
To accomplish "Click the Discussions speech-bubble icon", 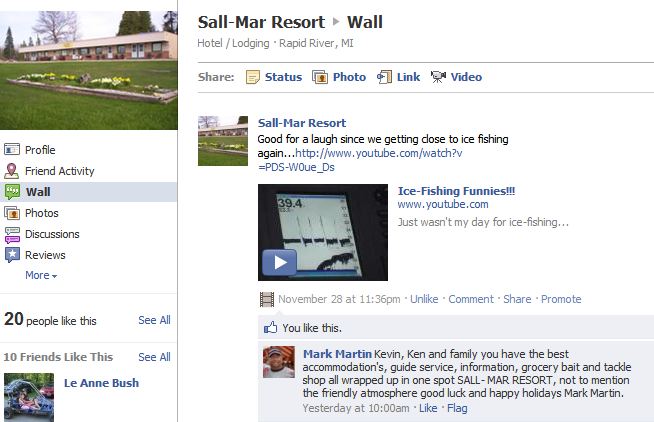I will pyautogui.click(x=12, y=235).
